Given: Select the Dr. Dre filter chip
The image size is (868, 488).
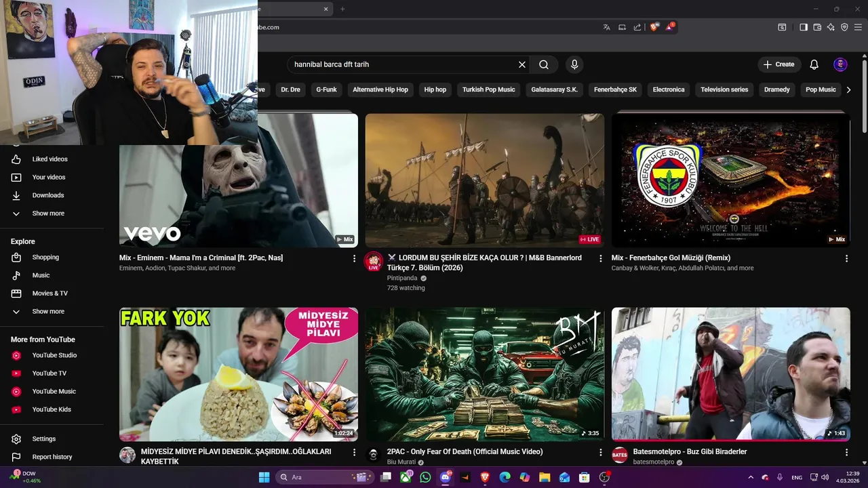Looking at the screenshot, I should click(x=290, y=89).
